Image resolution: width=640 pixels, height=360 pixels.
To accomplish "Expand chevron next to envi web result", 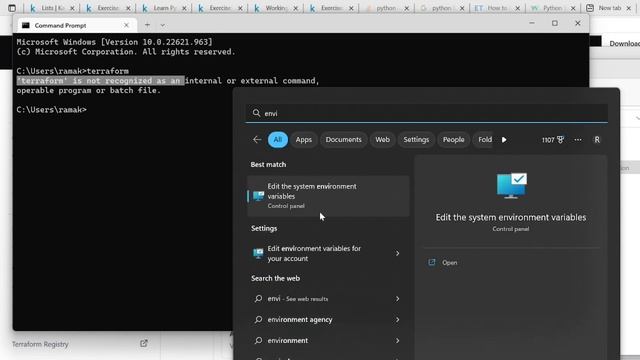I will click(x=398, y=299).
